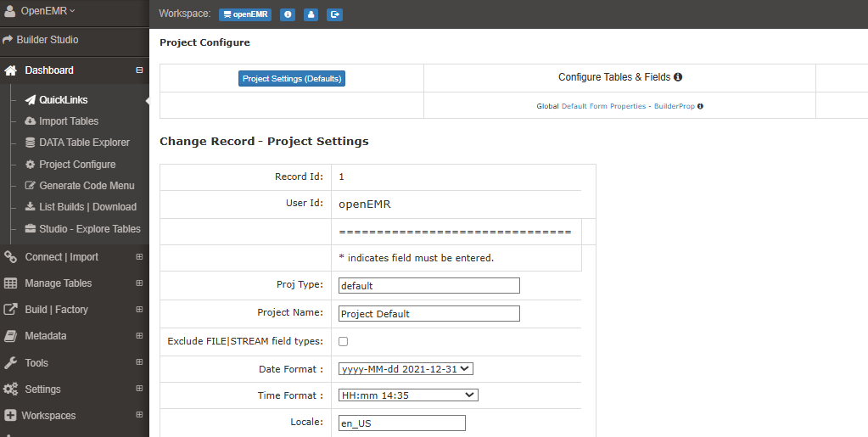The image size is (868, 437).
Task: Open Project Configure menu item
Action: [x=77, y=165]
